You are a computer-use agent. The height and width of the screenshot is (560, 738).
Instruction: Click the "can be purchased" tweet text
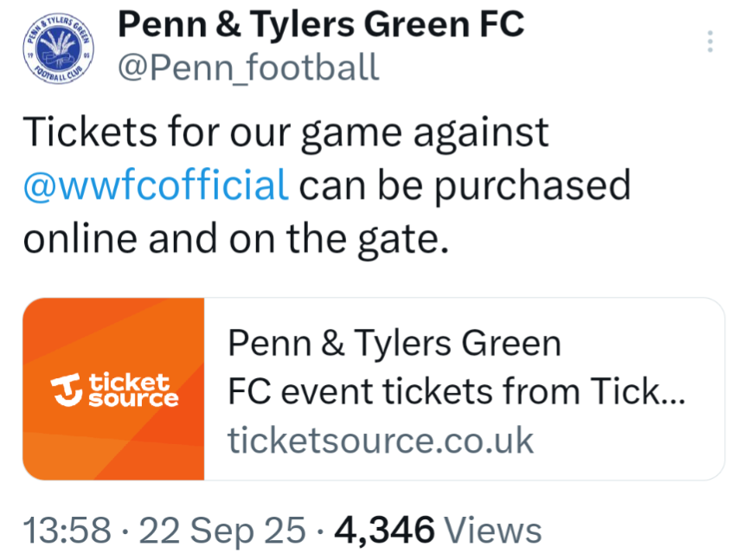[x=465, y=185]
